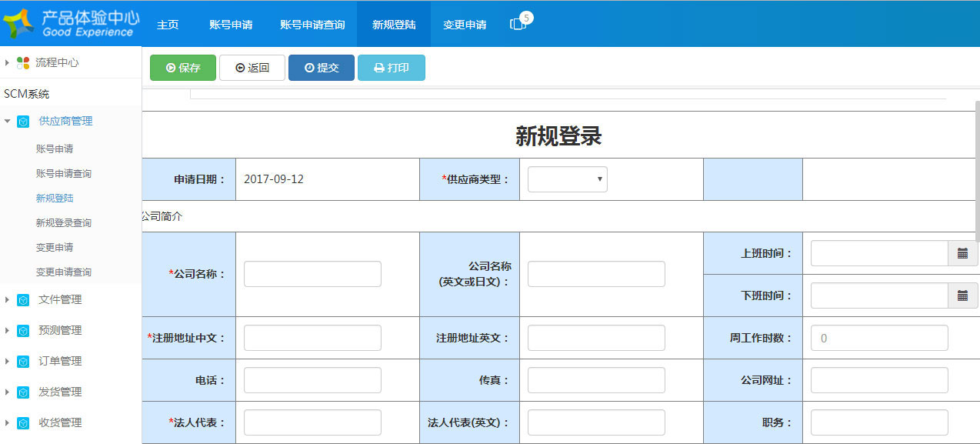Expand the 预测管理 arrow

click(x=7, y=330)
